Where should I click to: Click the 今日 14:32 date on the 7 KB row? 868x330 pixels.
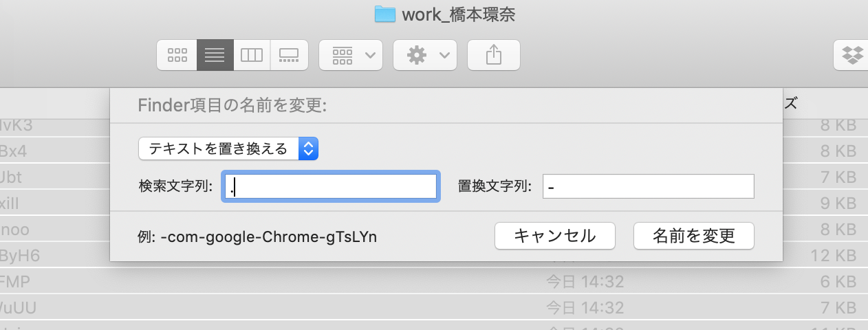pyautogui.click(x=585, y=306)
